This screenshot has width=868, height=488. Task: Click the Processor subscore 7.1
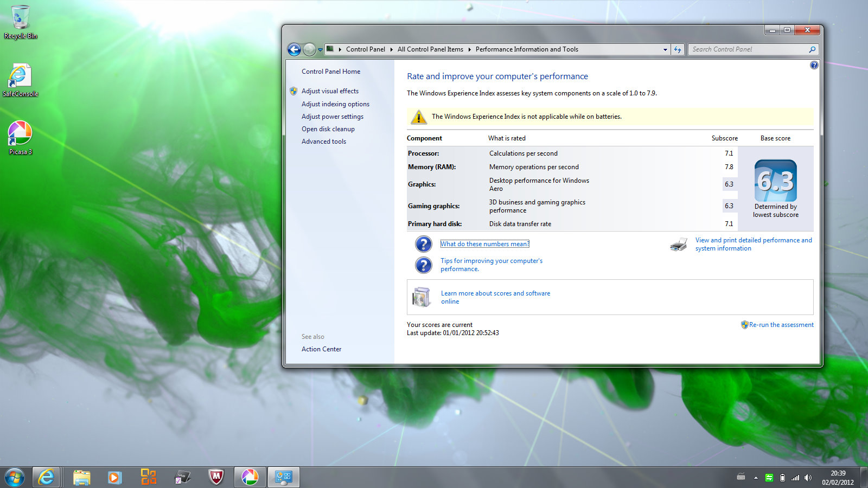pos(729,153)
